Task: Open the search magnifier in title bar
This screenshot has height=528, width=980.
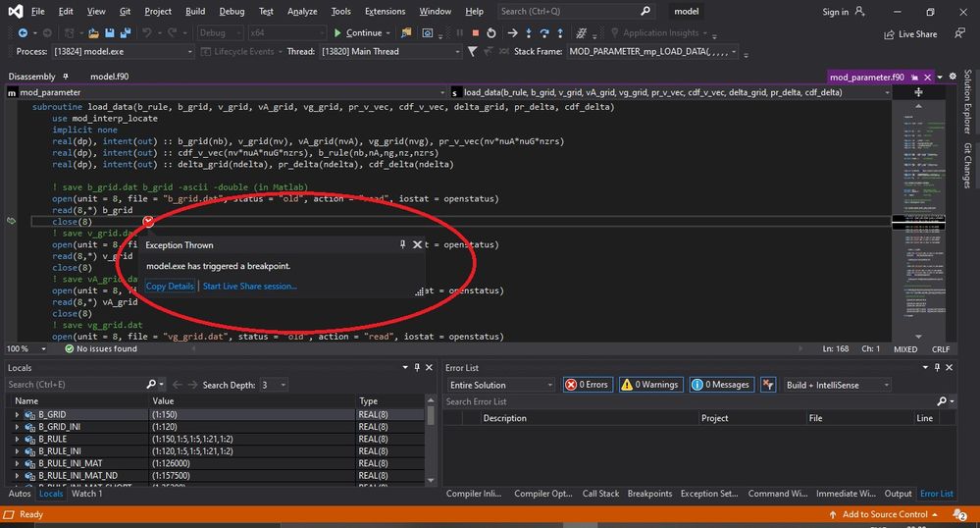Action: click(x=645, y=11)
